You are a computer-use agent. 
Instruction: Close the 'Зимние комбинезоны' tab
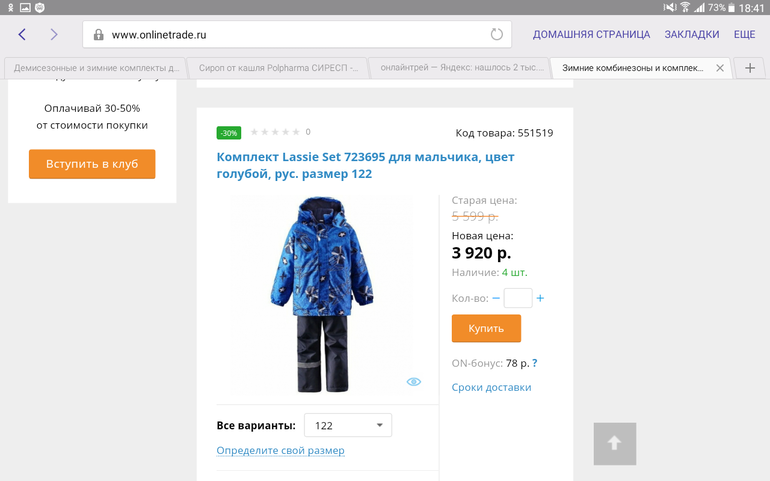[x=719, y=69]
